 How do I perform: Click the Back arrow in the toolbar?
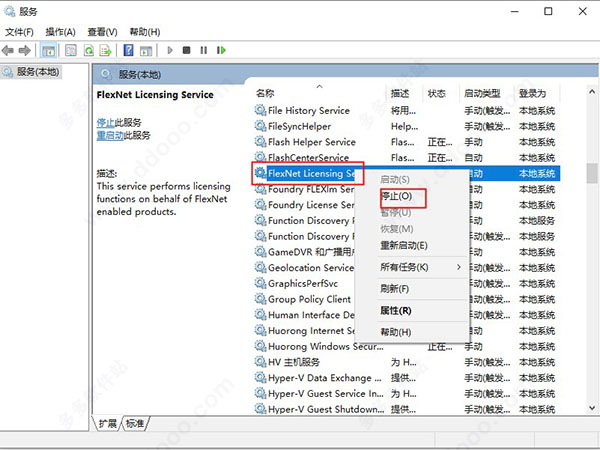point(8,50)
